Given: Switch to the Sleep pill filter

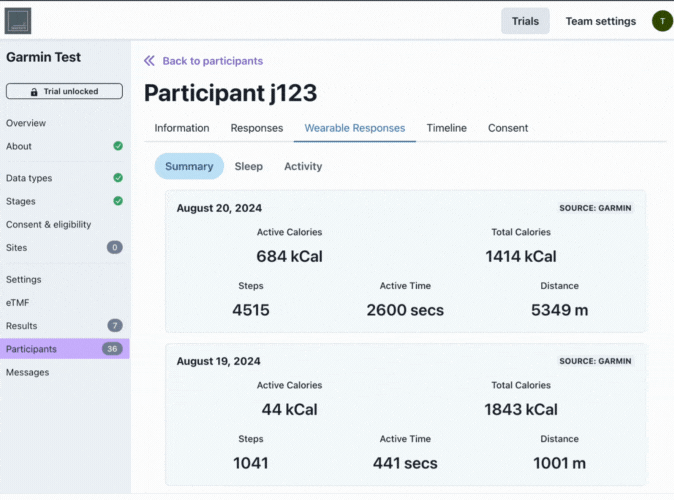Looking at the screenshot, I should coord(249,166).
